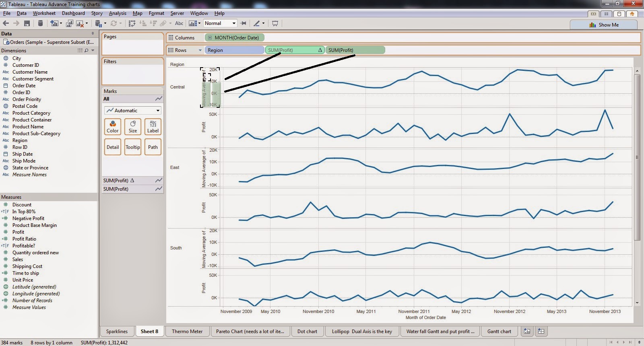The image size is (644, 346).
Task: Switch to the Dot chart sheet tab
Action: [x=307, y=332]
